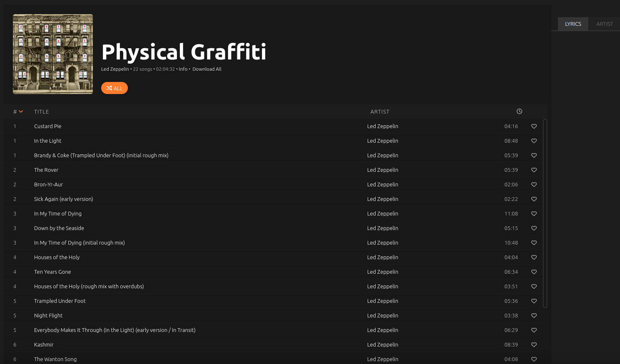Screen dimensions: 620x364
Task: Heart the Bron-Yr-Aur track
Action: pos(534,185)
